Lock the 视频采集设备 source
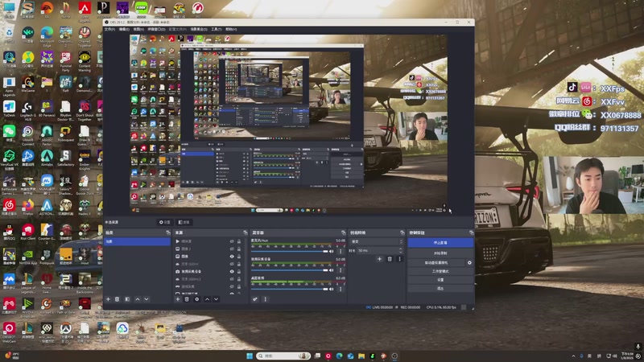The height and width of the screenshot is (362, 644). coord(238,272)
